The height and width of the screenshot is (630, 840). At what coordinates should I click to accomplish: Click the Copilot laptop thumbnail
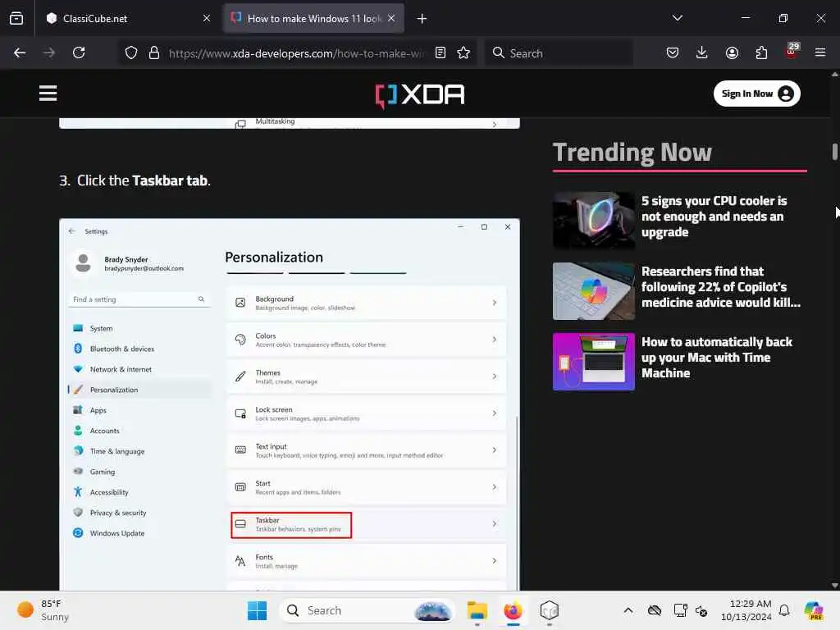(594, 291)
